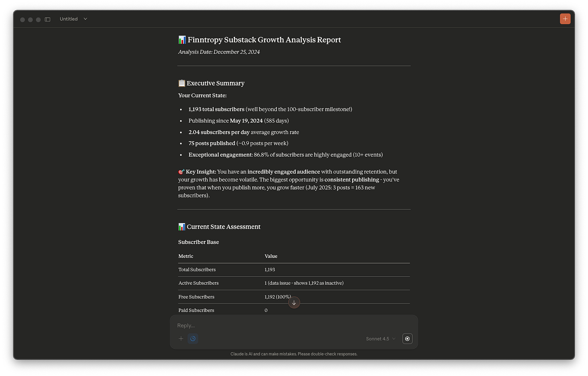Click the bar chart emoji beside report title
This screenshot has width=588, height=376.
[182, 40]
